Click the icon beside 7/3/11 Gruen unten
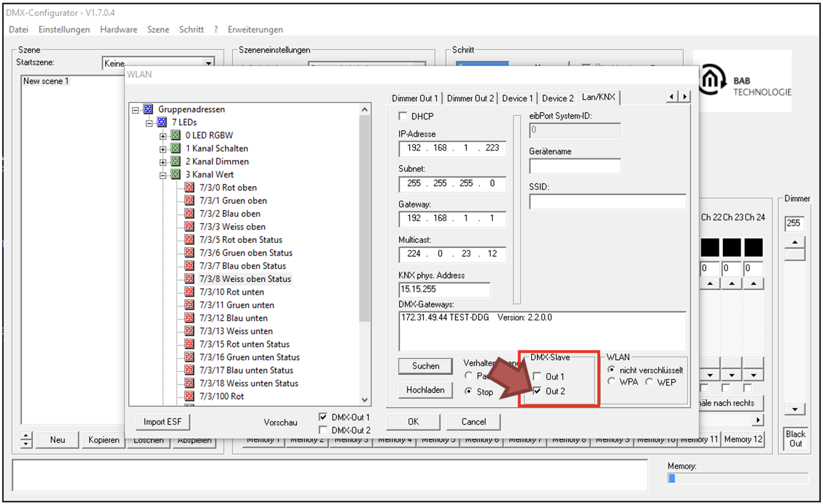This screenshot has height=504, width=823. (190, 304)
